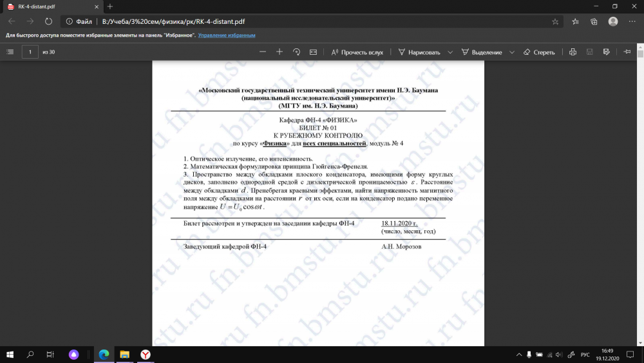This screenshot has width=644, height=363.
Task: Expand the Нарисовать options dropdown arrow
Action: pyautogui.click(x=450, y=52)
